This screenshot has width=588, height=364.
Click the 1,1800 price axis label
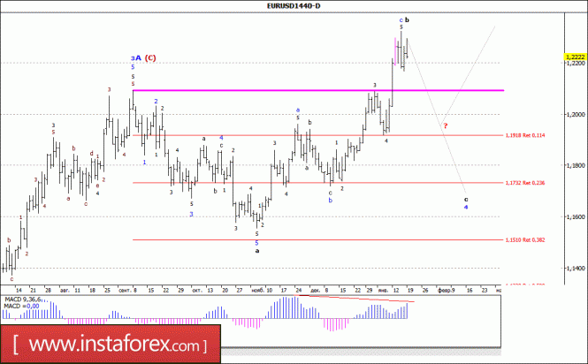576,165
